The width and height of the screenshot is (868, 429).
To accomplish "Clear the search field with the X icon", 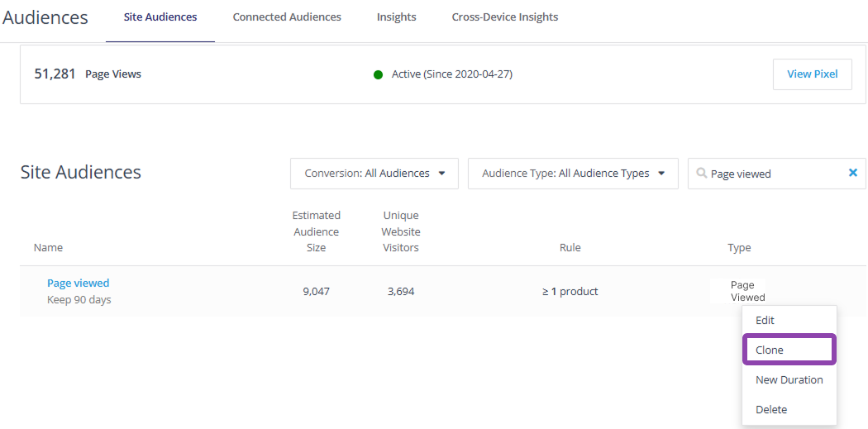I will click(853, 174).
